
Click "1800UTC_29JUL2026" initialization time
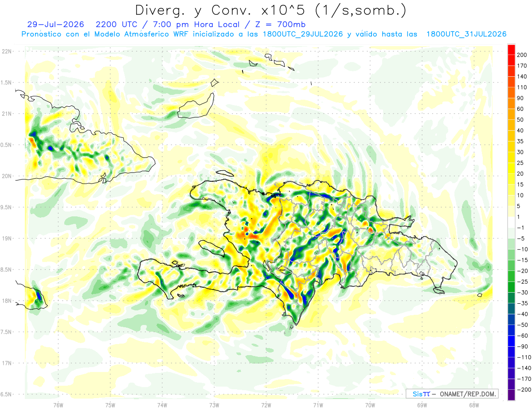point(303,34)
